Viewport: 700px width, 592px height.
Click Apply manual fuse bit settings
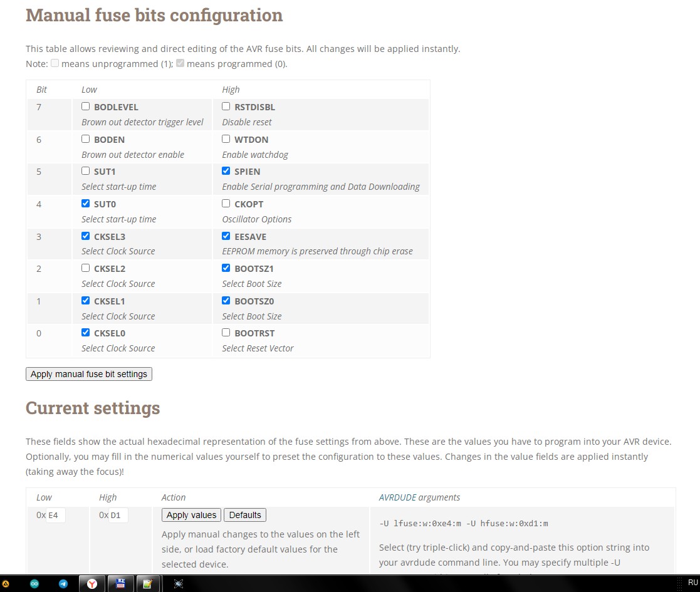pyautogui.click(x=89, y=374)
